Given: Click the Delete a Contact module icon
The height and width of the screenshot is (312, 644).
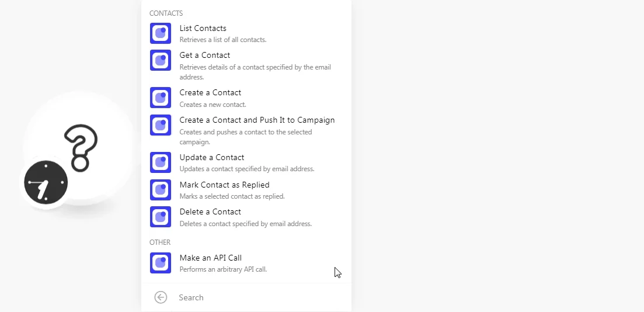Looking at the screenshot, I should pyautogui.click(x=160, y=217).
